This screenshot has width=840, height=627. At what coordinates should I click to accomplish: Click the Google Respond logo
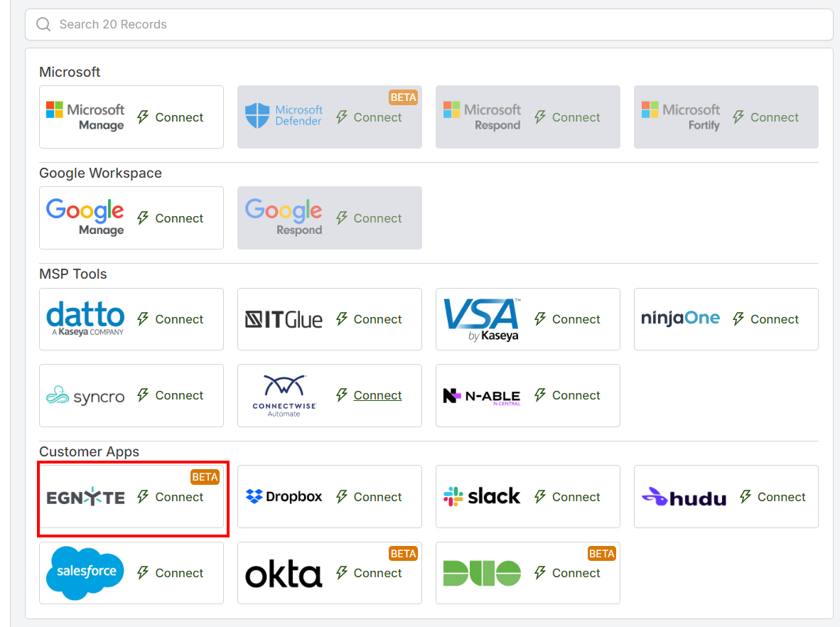(x=284, y=217)
